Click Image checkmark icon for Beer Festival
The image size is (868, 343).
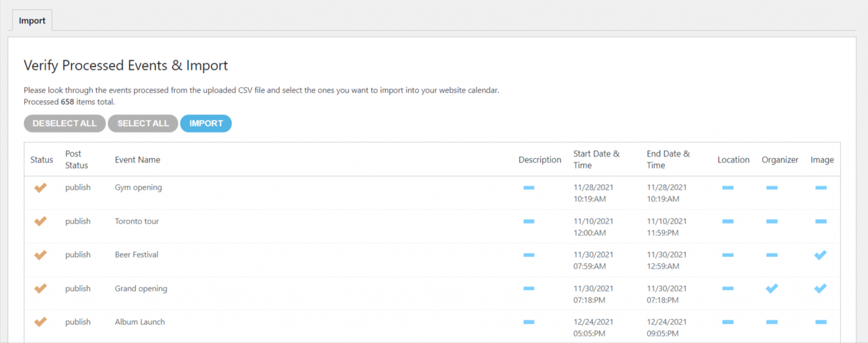point(821,255)
